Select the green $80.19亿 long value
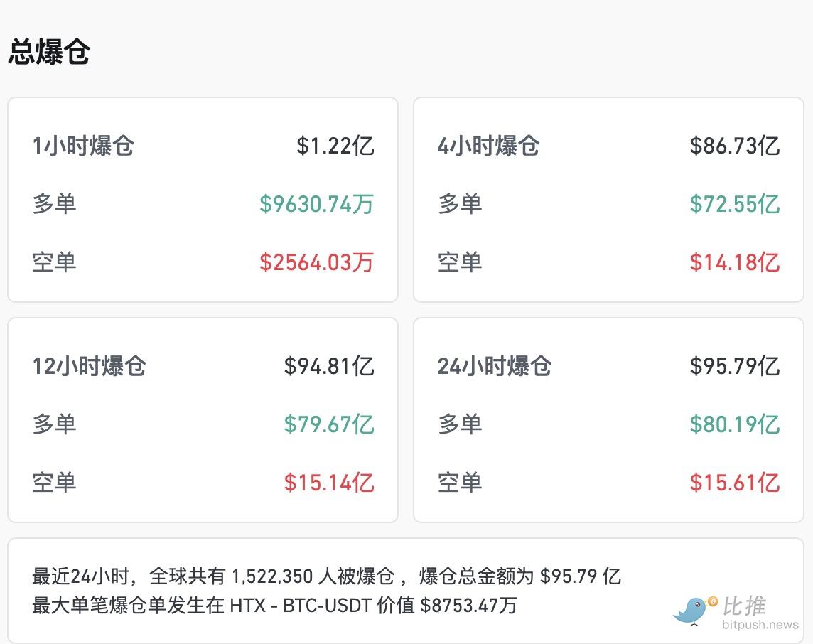The image size is (813, 644). [x=734, y=424]
